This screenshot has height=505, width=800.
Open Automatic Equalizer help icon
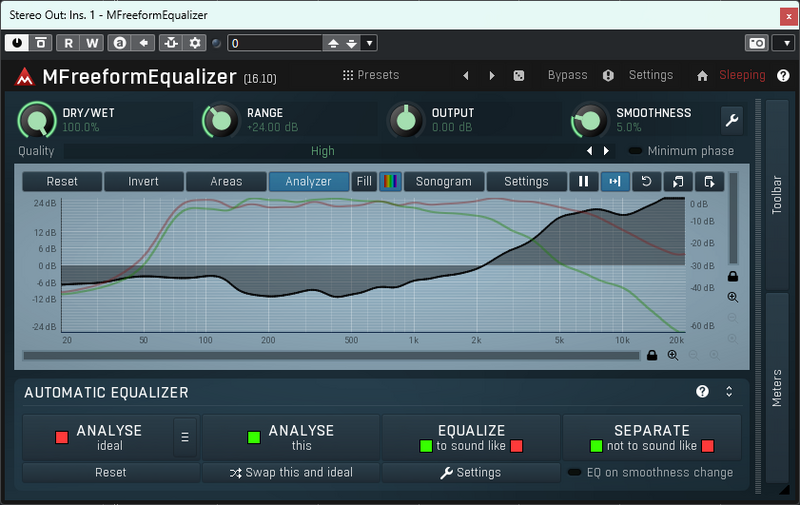tap(703, 391)
